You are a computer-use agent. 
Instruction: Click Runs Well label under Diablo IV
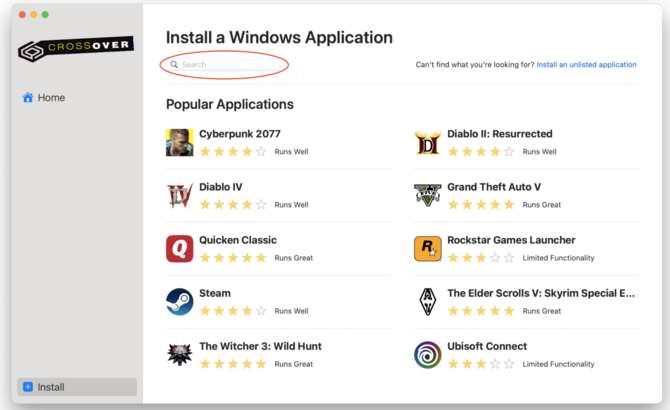point(291,205)
